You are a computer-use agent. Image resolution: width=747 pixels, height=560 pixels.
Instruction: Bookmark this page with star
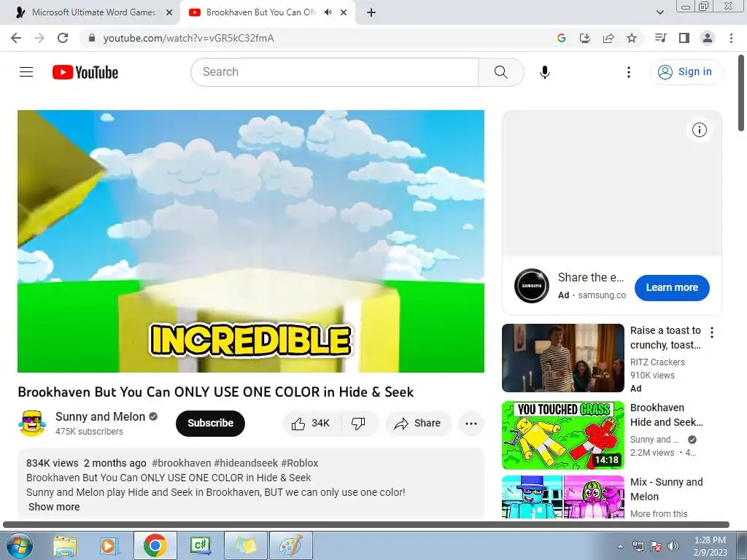click(632, 38)
